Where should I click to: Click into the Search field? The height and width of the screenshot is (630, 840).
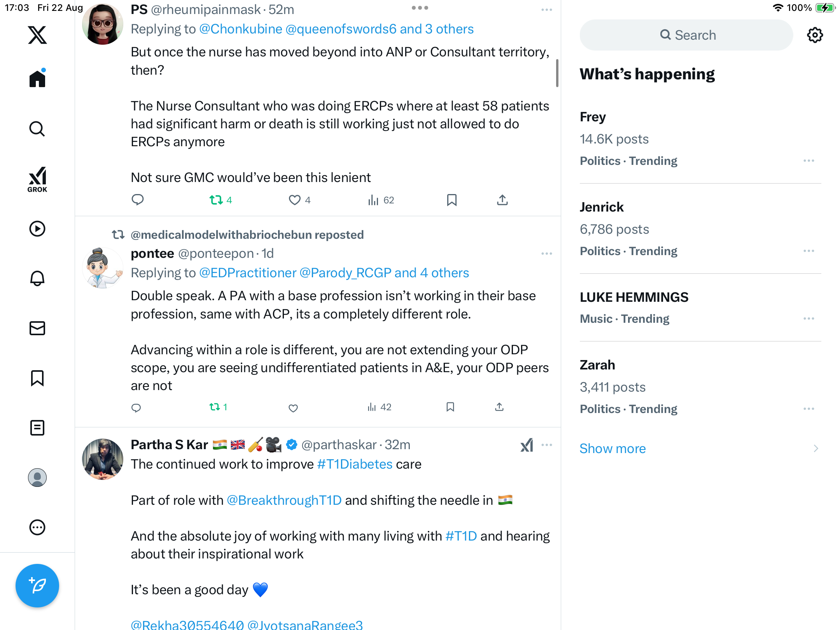pyautogui.click(x=687, y=35)
